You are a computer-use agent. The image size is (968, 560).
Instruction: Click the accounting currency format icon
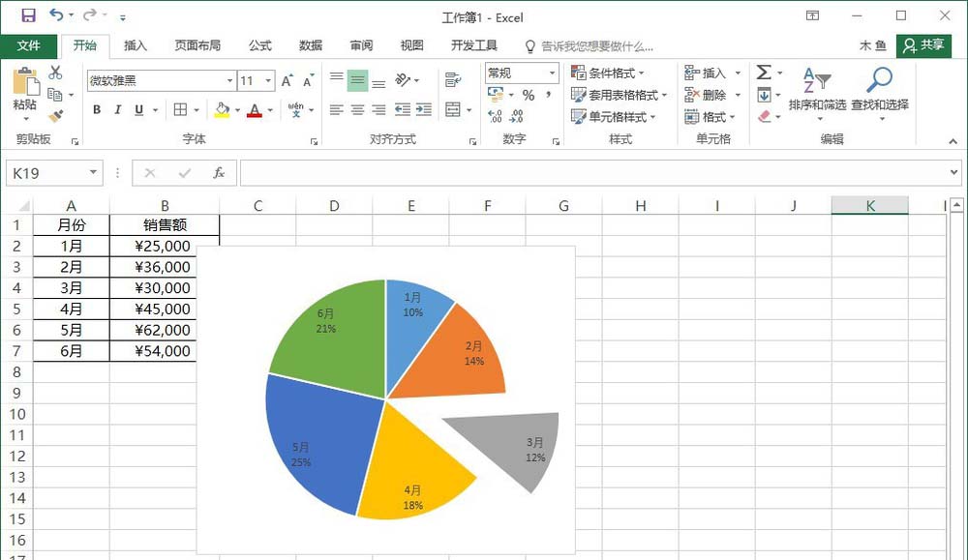495,95
